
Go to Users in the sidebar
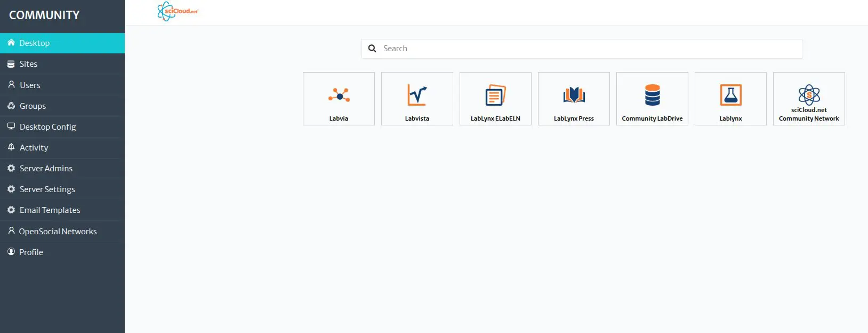(62, 85)
